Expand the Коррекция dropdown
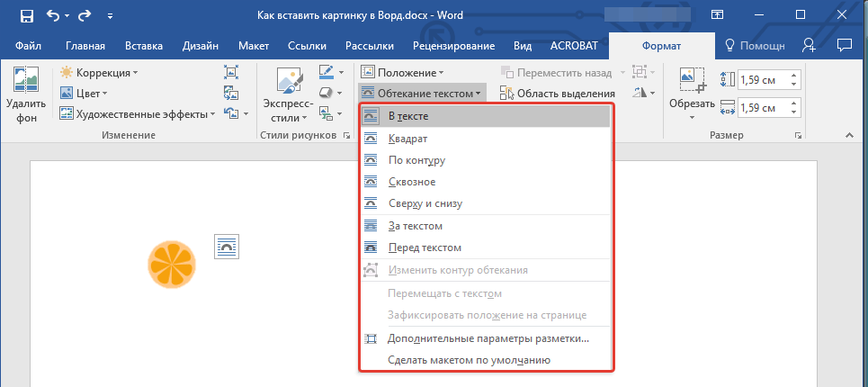868x387 pixels. tap(99, 72)
